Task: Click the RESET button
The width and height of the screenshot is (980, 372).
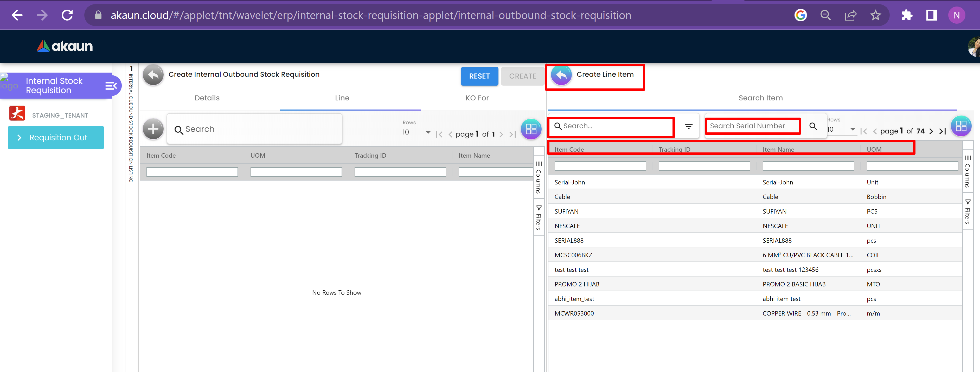Action: pos(479,76)
